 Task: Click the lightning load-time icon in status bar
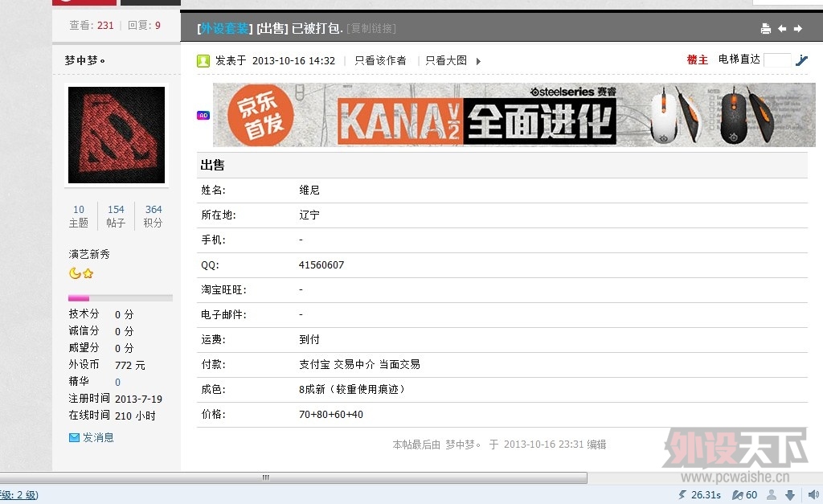(682, 494)
